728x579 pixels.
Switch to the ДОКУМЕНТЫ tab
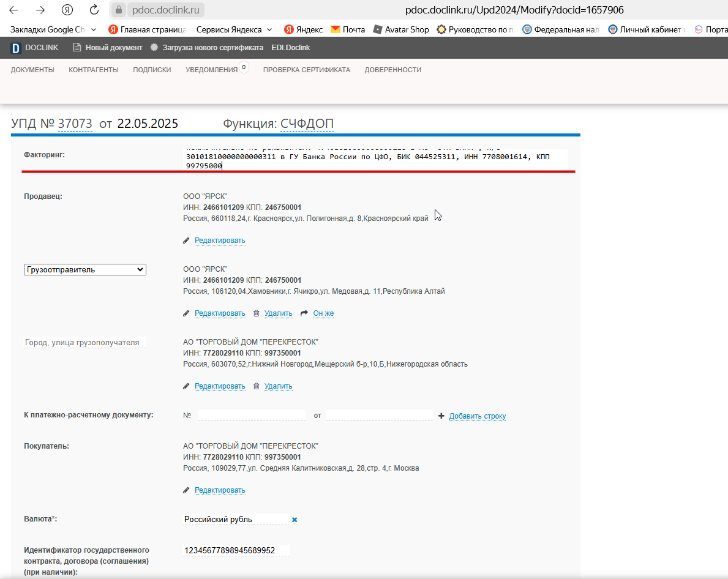pyautogui.click(x=32, y=70)
